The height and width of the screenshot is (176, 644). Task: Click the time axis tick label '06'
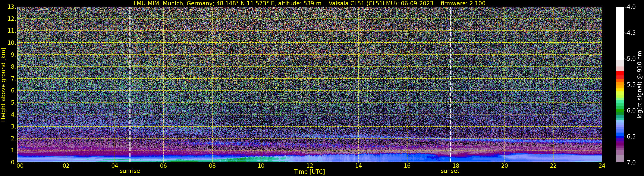(163, 166)
